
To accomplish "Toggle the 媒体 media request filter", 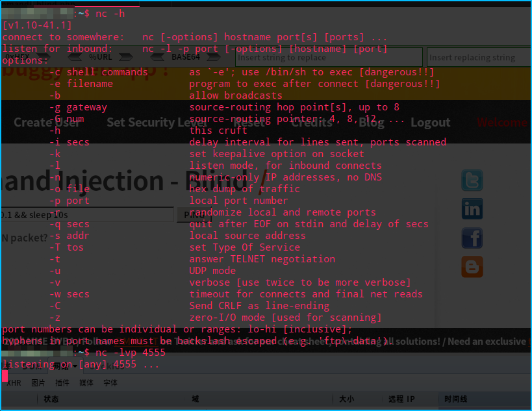I will [x=86, y=382].
